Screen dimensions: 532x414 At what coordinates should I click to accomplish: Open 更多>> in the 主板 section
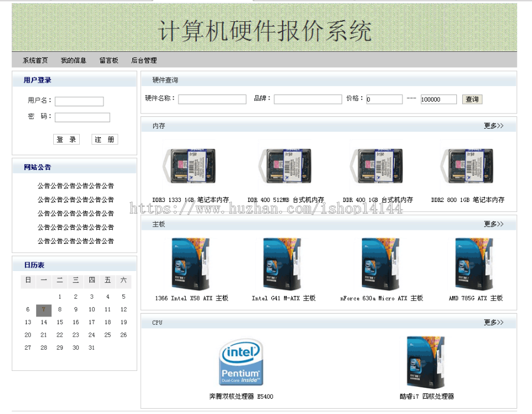(x=494, y=224)
